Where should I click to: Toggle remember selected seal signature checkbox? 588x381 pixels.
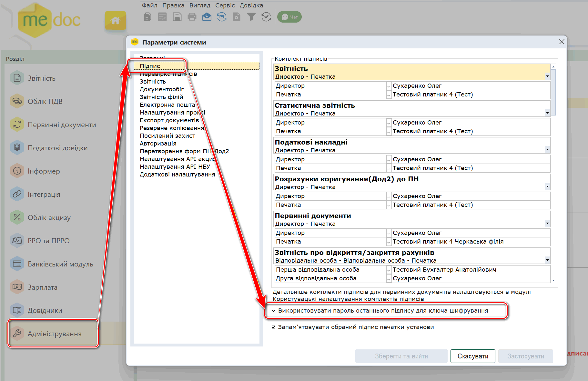274,327
